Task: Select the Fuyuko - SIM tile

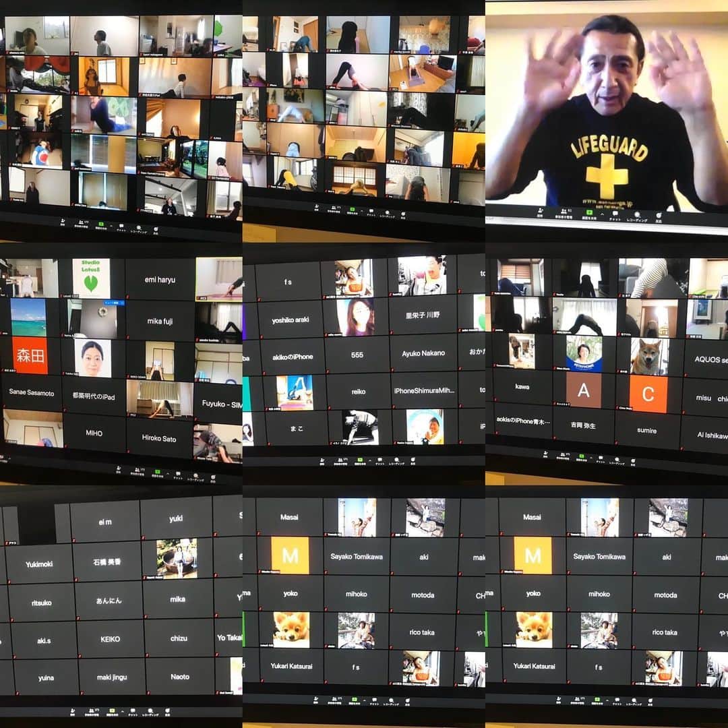Action: click(x=218, y=403)
